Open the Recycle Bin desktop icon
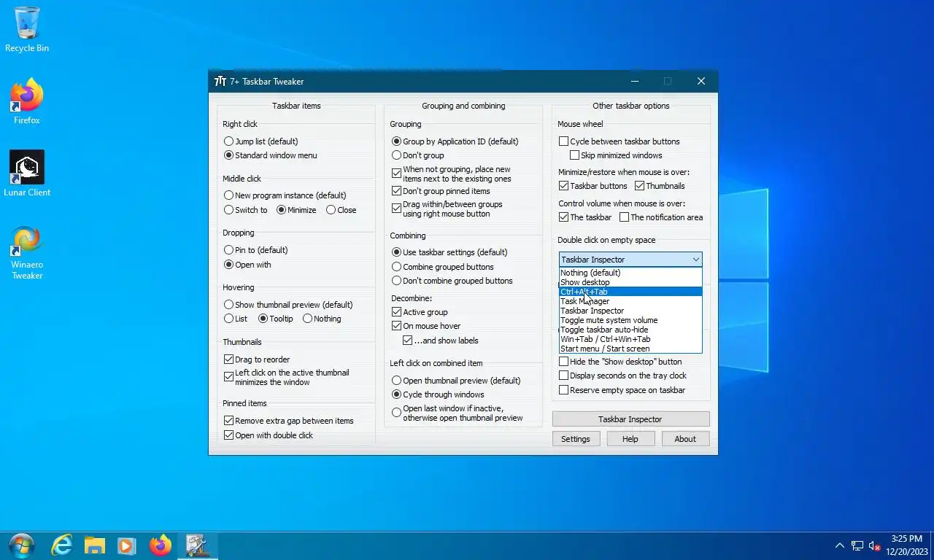The width and height of the screenshot is (934, 560). pyautogui.click(x=27, y=30)
